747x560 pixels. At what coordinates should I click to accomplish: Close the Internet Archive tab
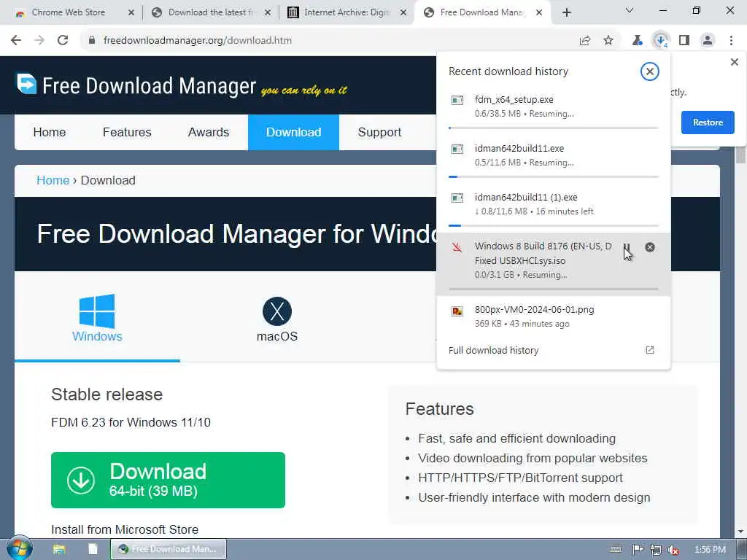pos(403,13)
